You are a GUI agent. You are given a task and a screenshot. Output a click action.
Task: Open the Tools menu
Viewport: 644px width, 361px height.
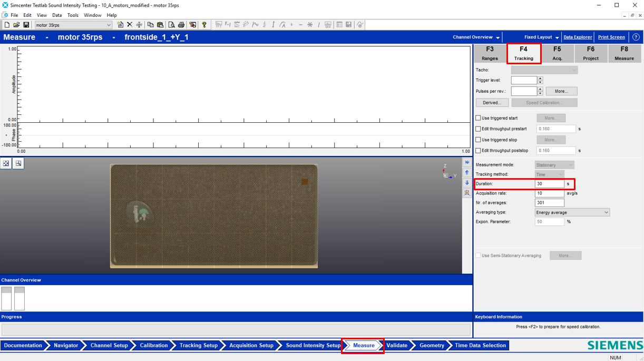click(x=73, y=15)
